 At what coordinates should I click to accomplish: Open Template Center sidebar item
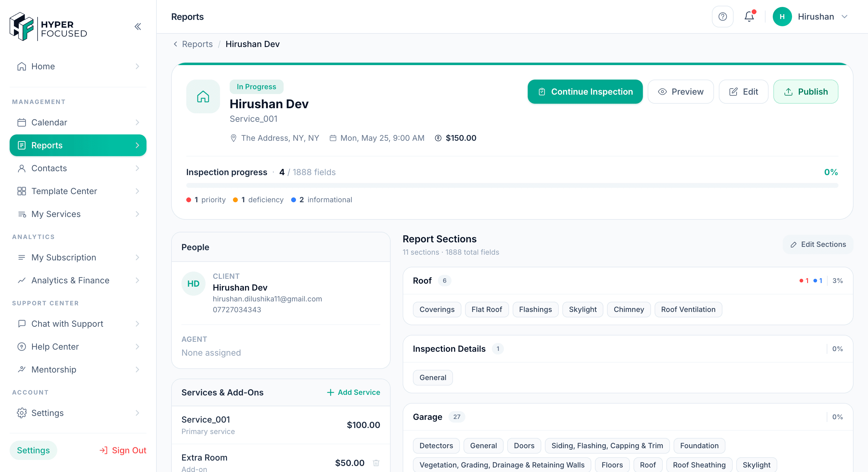(78, 191)
